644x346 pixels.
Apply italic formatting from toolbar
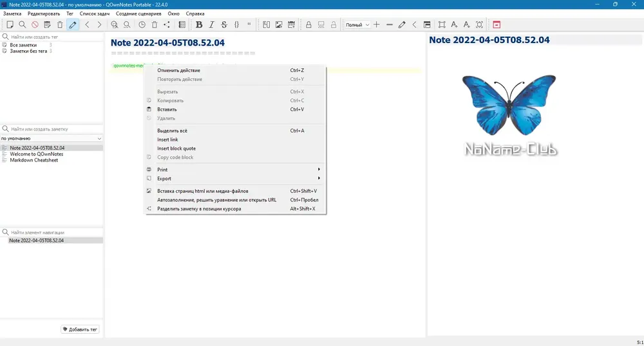(x=211, y=24)
